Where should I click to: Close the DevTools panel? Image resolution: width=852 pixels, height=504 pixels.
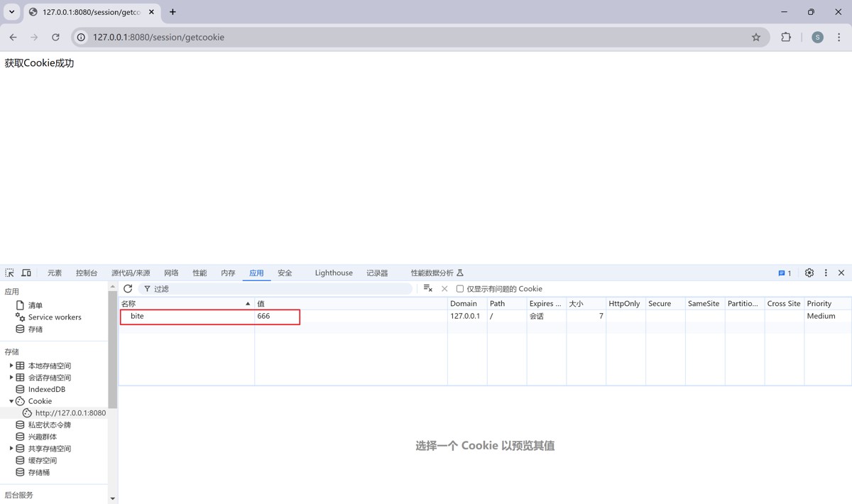[x=841, y=273]
